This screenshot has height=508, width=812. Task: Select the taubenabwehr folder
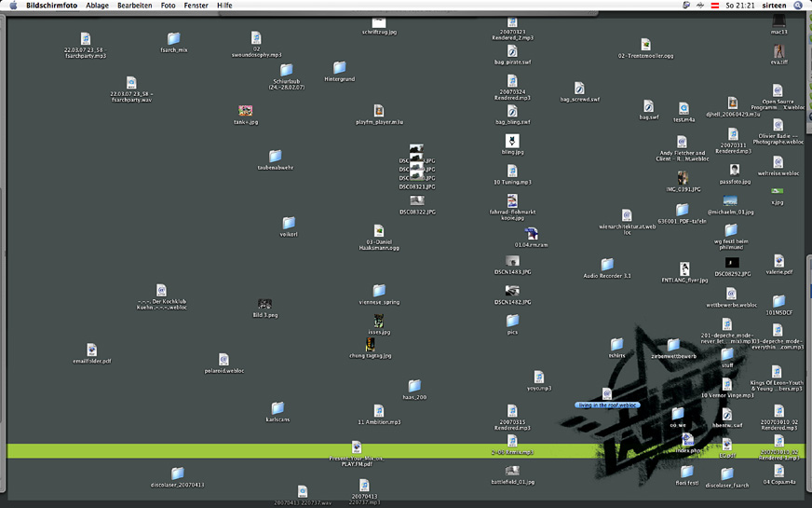point(276,157)
